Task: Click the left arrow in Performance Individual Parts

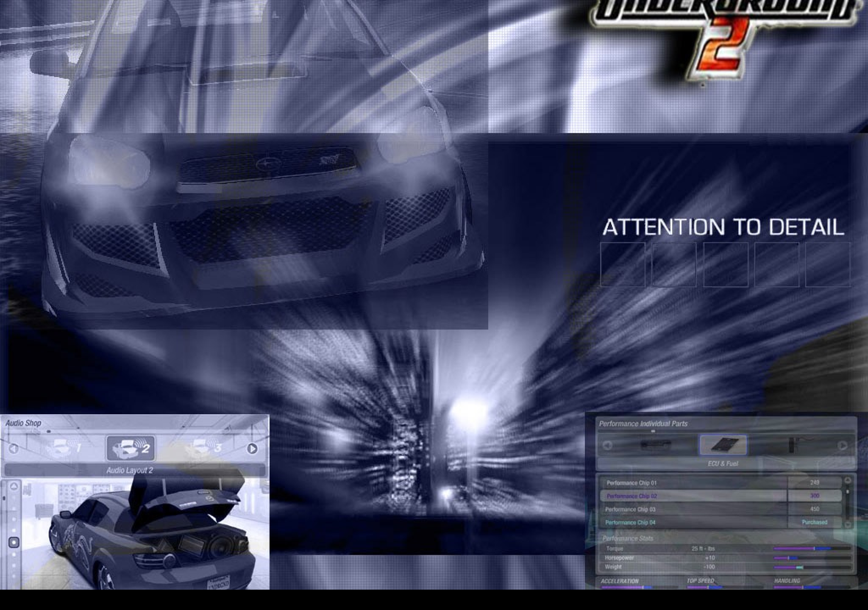Action: (607, 445)
